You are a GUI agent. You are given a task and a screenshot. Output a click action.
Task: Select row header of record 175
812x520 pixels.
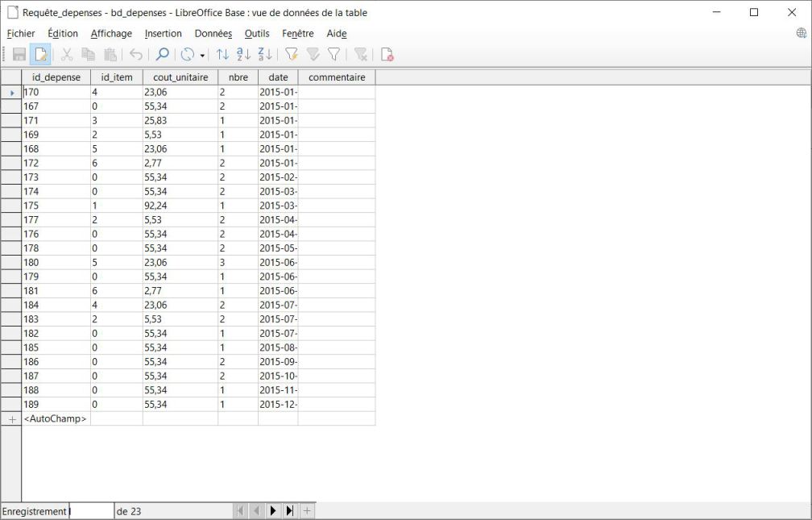click(x=10, y=206)
